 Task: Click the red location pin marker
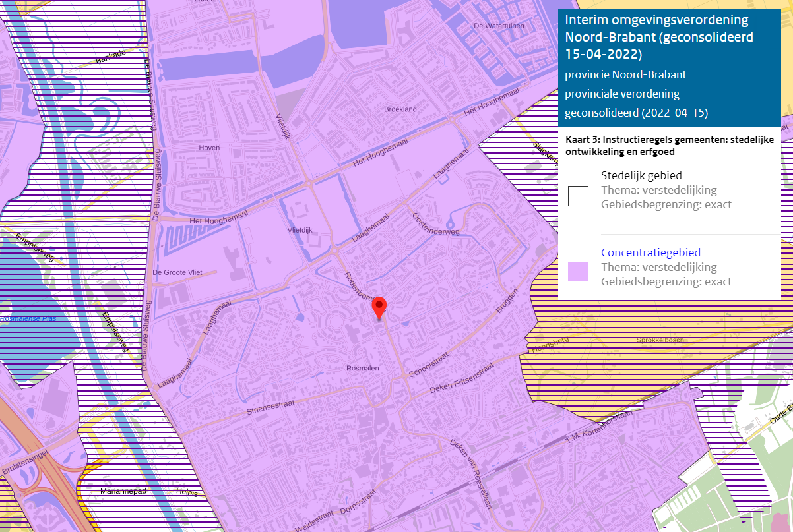379,309
